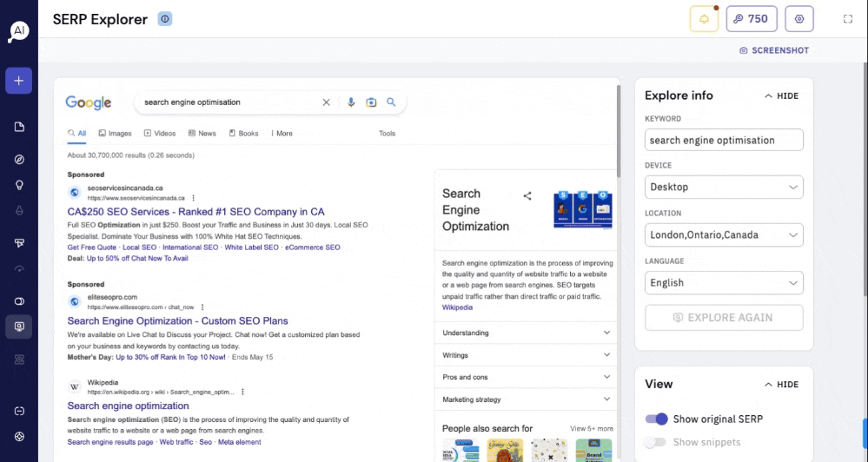
Task: Expand the Marketing strategy section
Action: pyautogui.click(x=526, y=399)
